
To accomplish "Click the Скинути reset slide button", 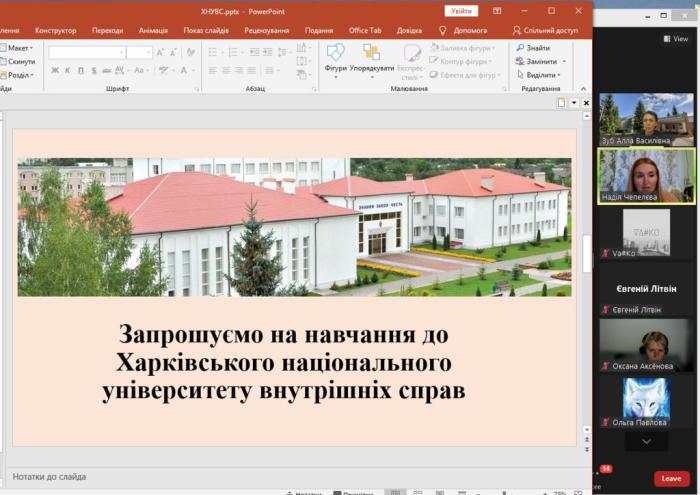I will (17, 62).
